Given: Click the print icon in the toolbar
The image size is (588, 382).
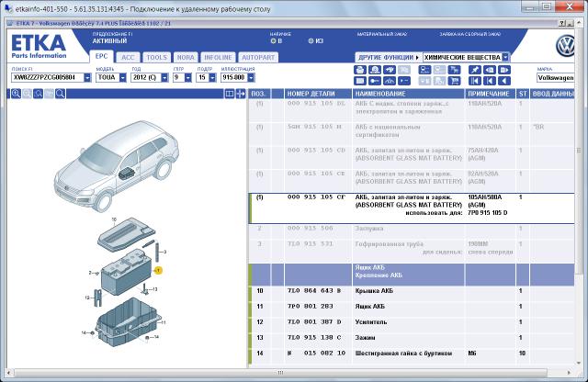Looking at the screenshot, I should pyautogui.click(x=360, y=70).
